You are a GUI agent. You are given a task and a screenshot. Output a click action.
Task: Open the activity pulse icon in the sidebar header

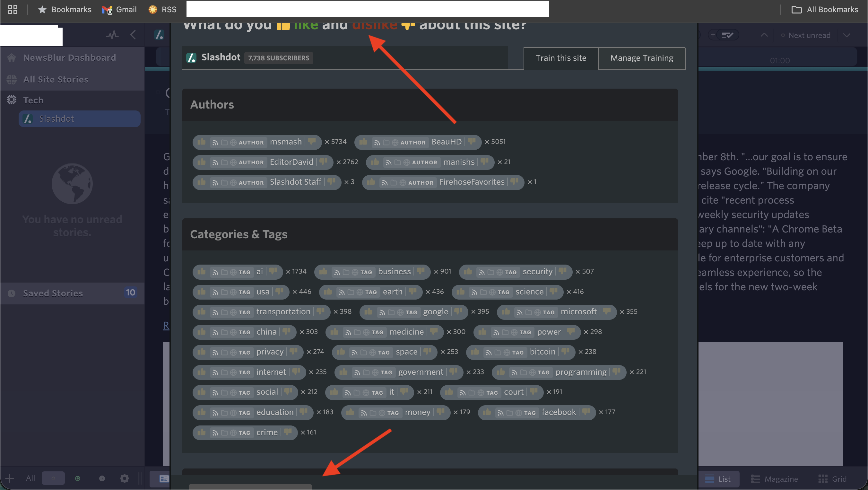(112, 35)
